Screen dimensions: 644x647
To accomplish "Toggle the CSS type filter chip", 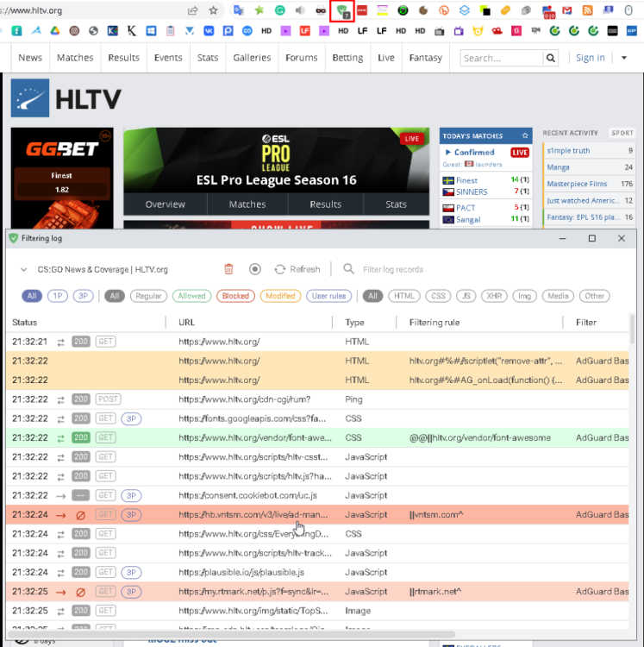I will [438, 296].
